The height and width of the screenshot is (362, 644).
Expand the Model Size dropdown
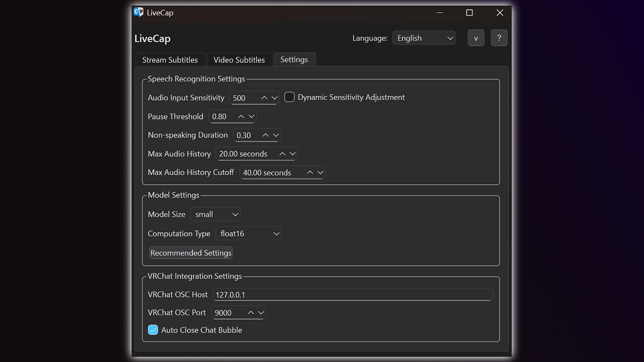point(215,214)
